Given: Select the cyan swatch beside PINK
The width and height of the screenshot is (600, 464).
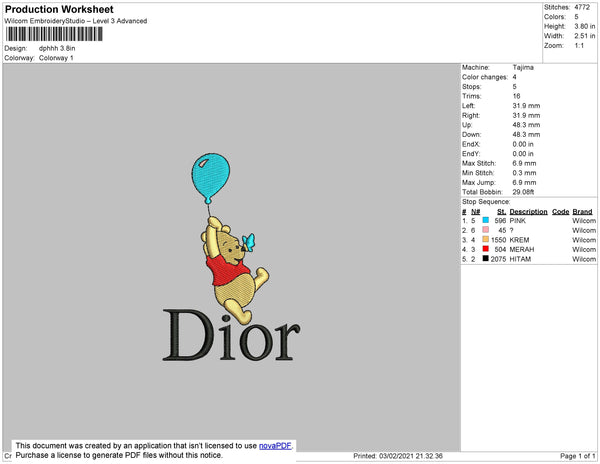Looking at the screenshot, I should point(486,220).
